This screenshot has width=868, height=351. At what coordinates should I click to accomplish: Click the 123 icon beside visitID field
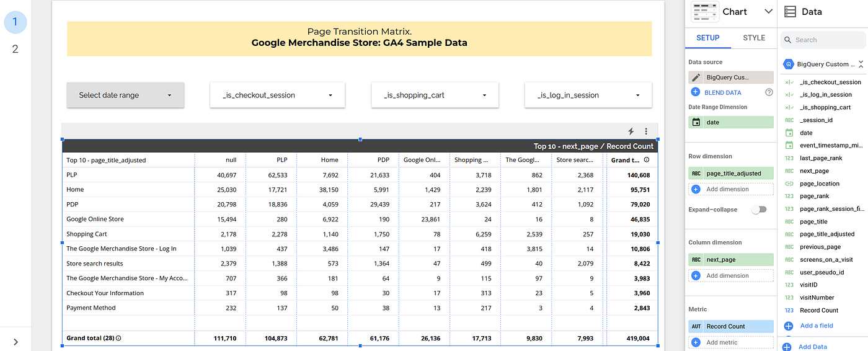click(789, 285)
